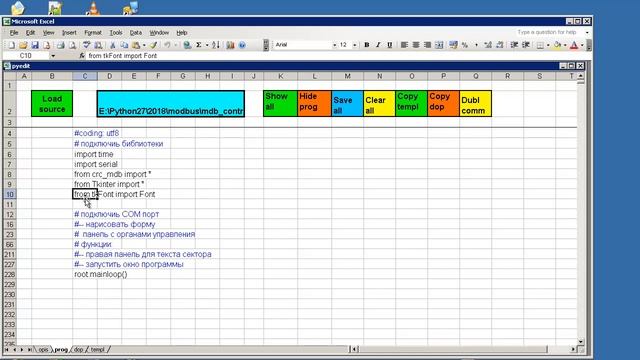
Task: Toggle Italic formatting
Action: (x=378, y=45)
